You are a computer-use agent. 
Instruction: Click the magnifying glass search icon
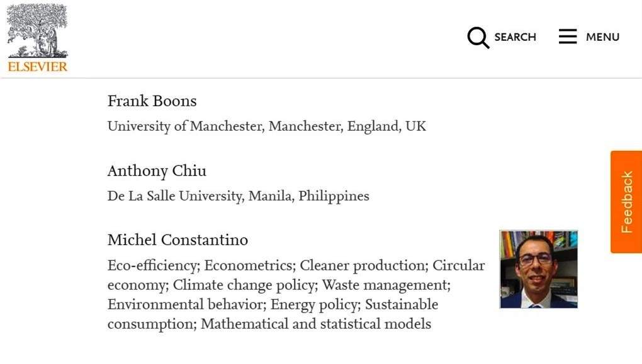coord(478,38)
